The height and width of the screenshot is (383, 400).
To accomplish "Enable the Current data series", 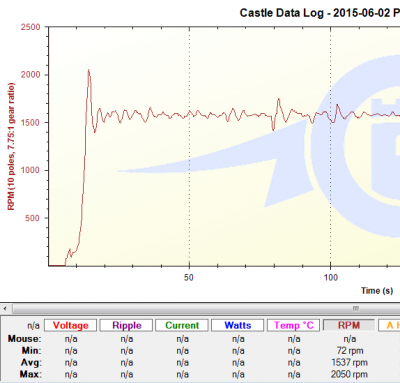I will [182, 325].
